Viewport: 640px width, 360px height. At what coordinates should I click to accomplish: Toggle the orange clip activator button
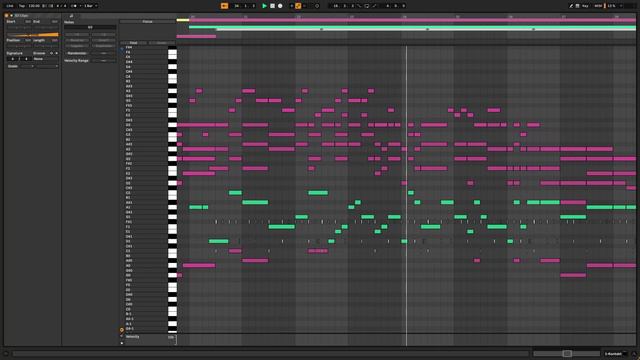coord(6,16)
